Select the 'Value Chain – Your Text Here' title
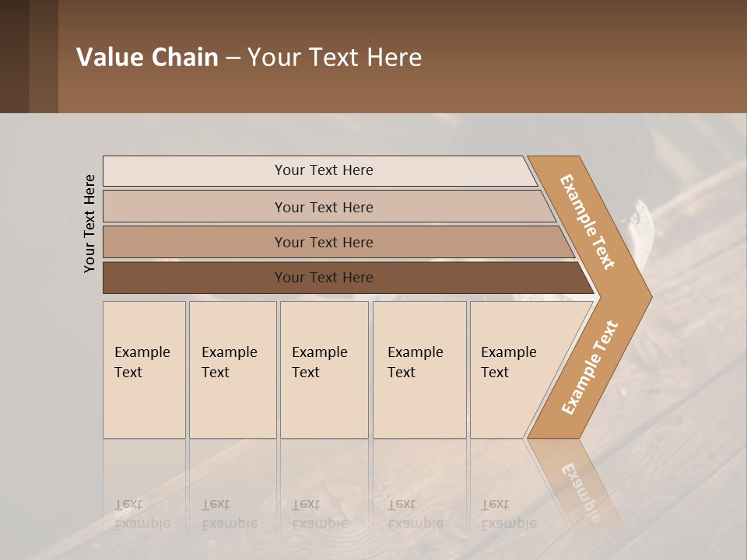The width and height of the screenshot is (747, 560). coord(249,57)
